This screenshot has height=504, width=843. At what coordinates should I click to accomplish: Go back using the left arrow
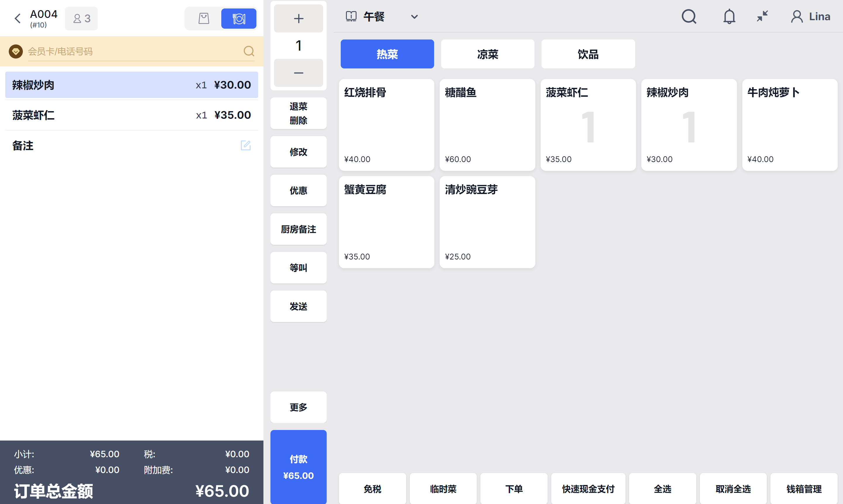tap(18, 18)
